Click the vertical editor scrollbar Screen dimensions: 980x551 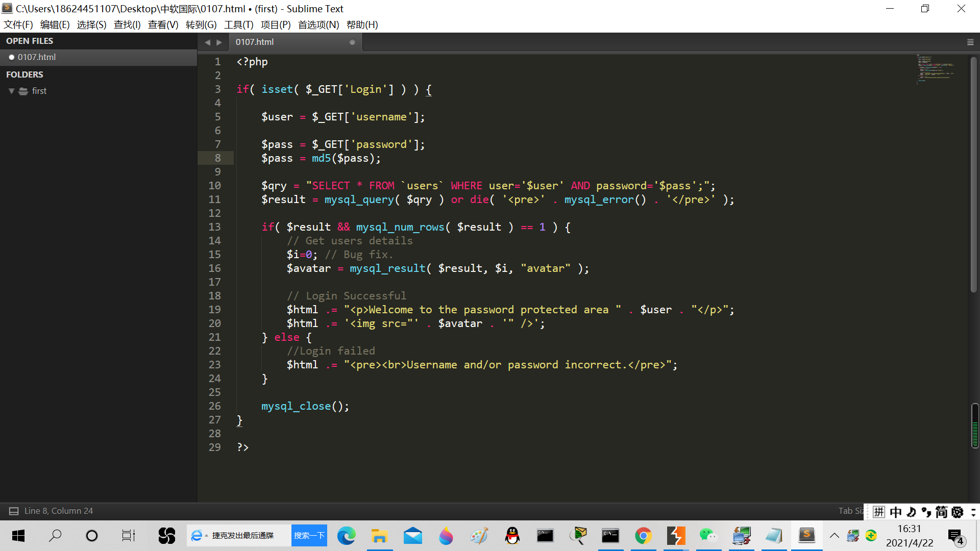point(973,173)
